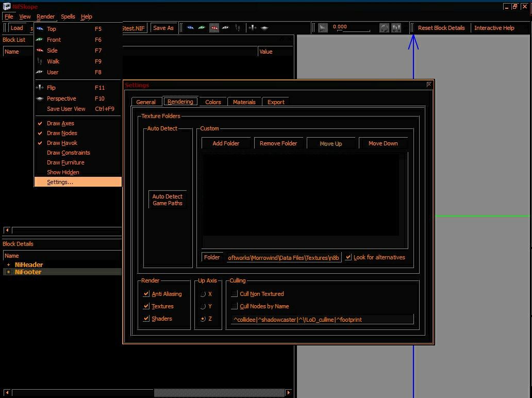Choose Side F7 from Render menu
The image size is (532, 398).
click(78, 51)
